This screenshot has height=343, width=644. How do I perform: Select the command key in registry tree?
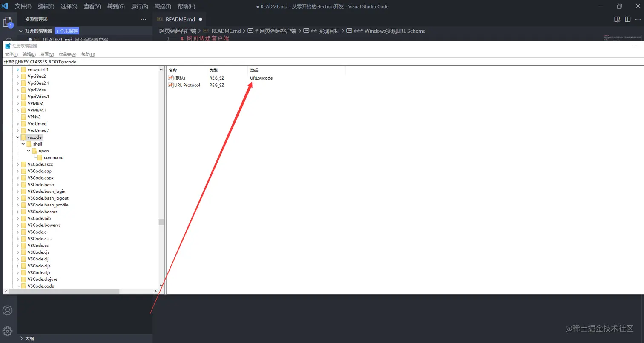tap(54, 157)
